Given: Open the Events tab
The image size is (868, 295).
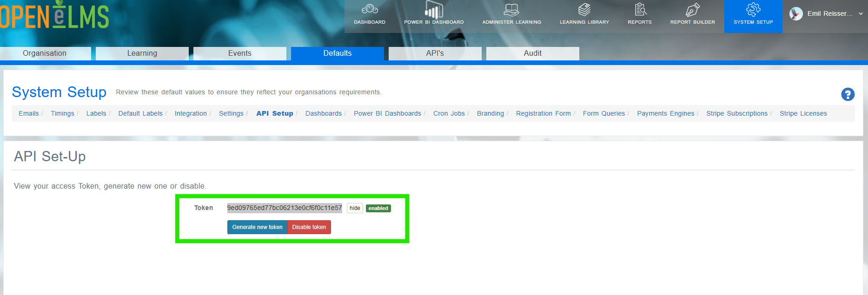Looking at the screenshot, I should click(x=240, y=53).
